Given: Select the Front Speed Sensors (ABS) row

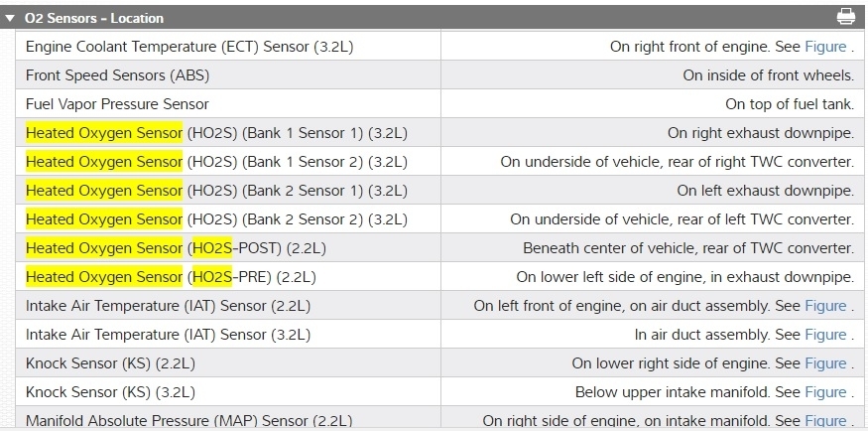Looking at the screenshot, I should pyautogui.click(x=117, y=75).
